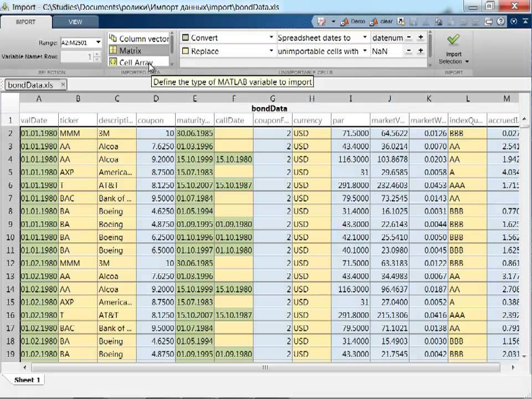
Task: Switch to the VIEW tab
Action: [x=75, y=22]
